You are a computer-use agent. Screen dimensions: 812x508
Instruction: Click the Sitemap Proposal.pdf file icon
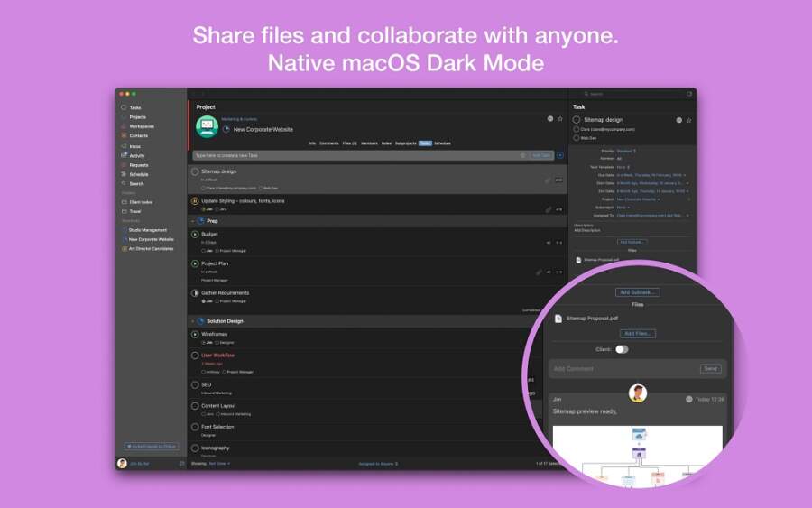point(559,319)
